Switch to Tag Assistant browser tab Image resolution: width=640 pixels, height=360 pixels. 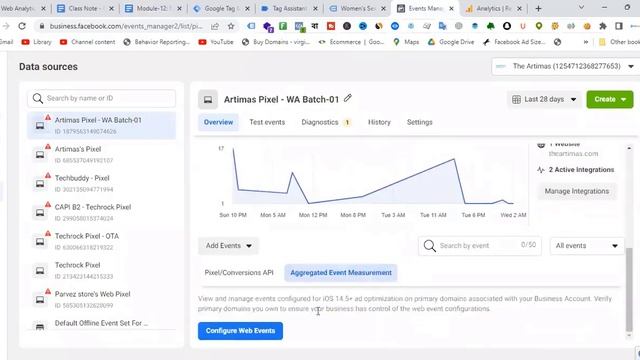289,9
